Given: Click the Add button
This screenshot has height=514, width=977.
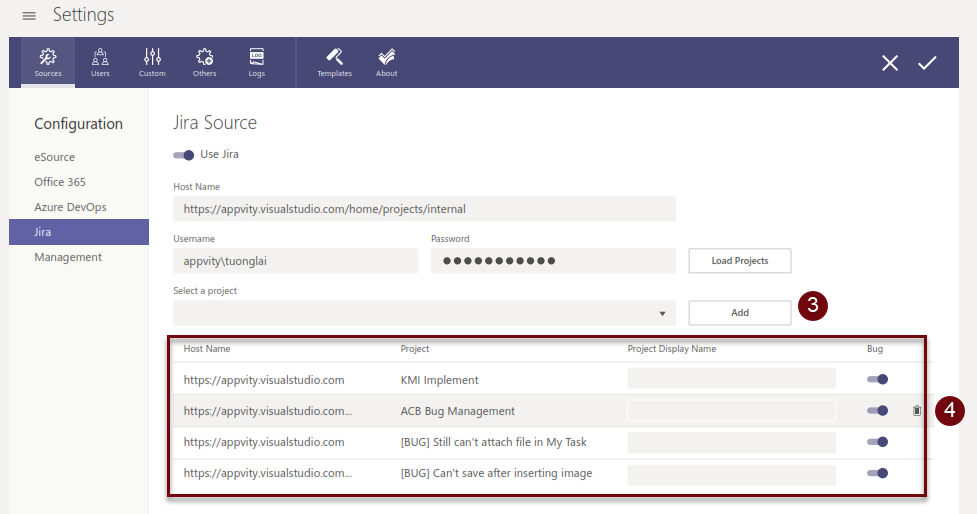Looking at the screenshot, I should (739, 313).
